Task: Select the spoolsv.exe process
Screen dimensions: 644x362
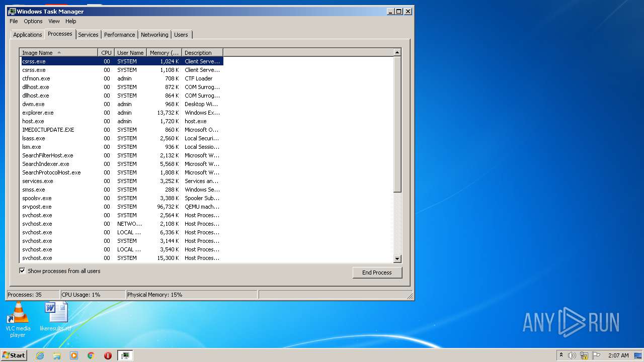Action: [x=121, y=198]
